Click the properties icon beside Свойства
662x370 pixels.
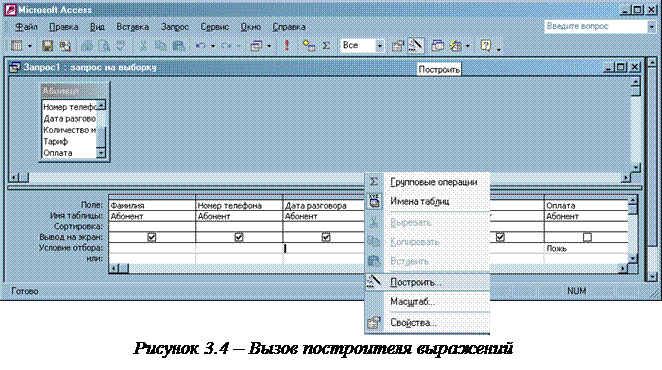374,323
